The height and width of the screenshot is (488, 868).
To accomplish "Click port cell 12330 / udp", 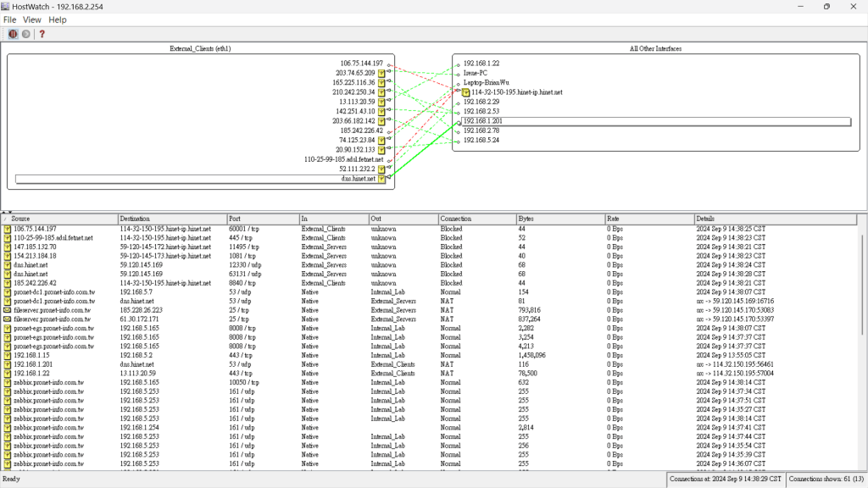I will click(245, 265).
